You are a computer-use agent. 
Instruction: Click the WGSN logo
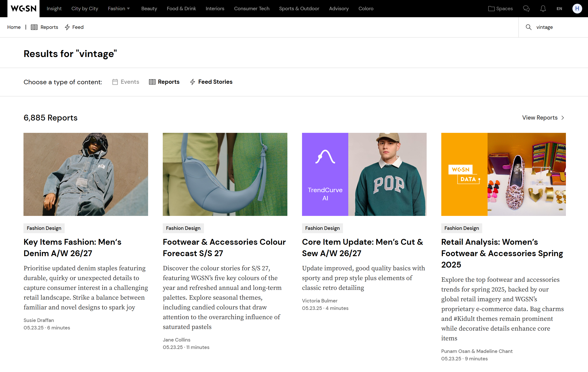point(23,9)
